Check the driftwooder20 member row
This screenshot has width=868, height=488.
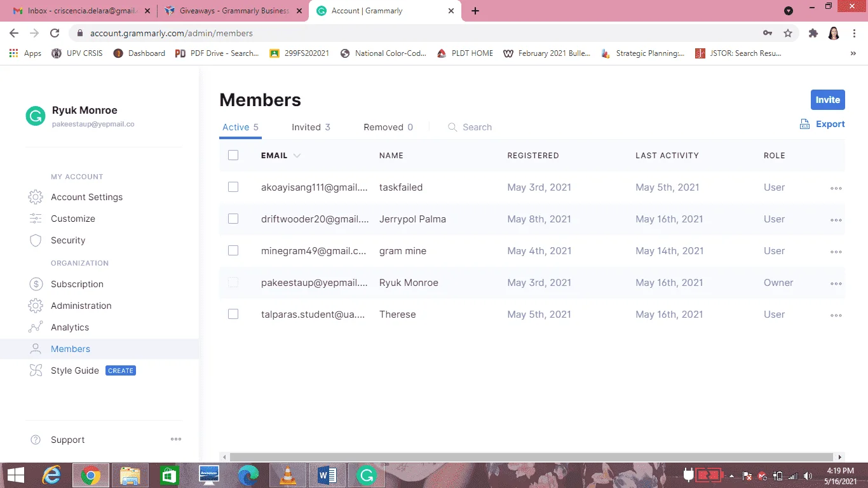(233, 219)
